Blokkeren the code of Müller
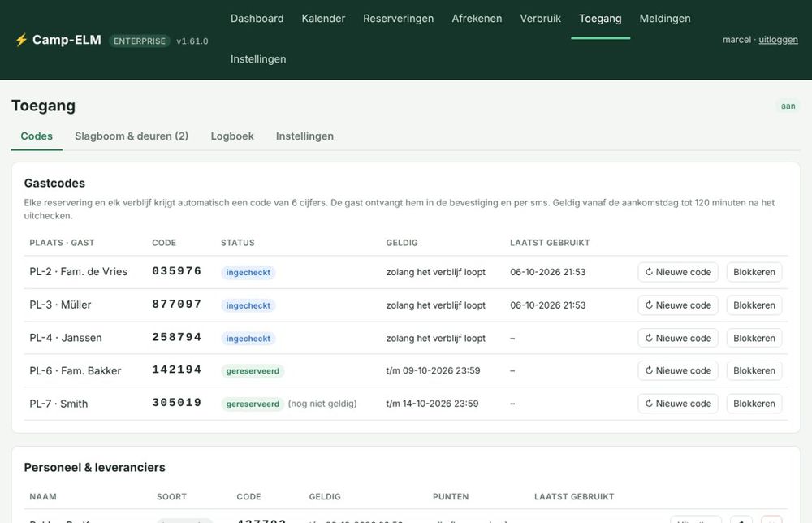 click(754, 305)
